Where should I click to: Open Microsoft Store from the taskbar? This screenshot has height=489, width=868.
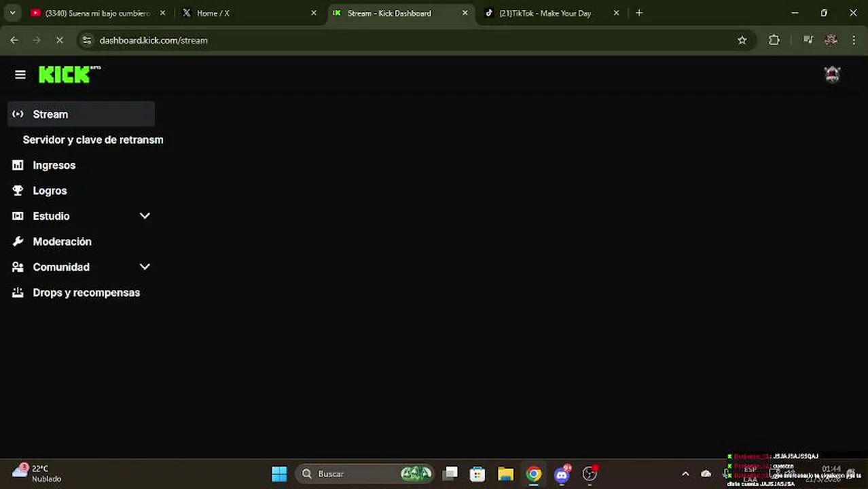tap(477, 474)
